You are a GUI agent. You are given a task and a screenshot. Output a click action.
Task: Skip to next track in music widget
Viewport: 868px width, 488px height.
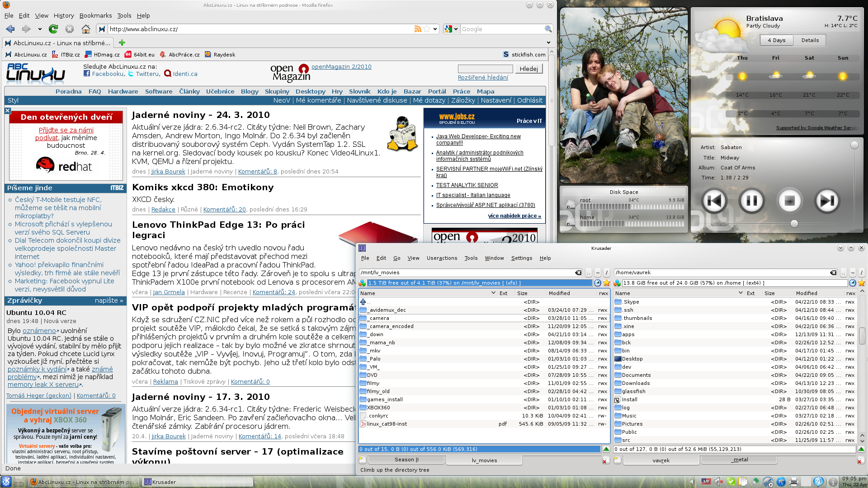pyautogui.click(x=827, y=201)
